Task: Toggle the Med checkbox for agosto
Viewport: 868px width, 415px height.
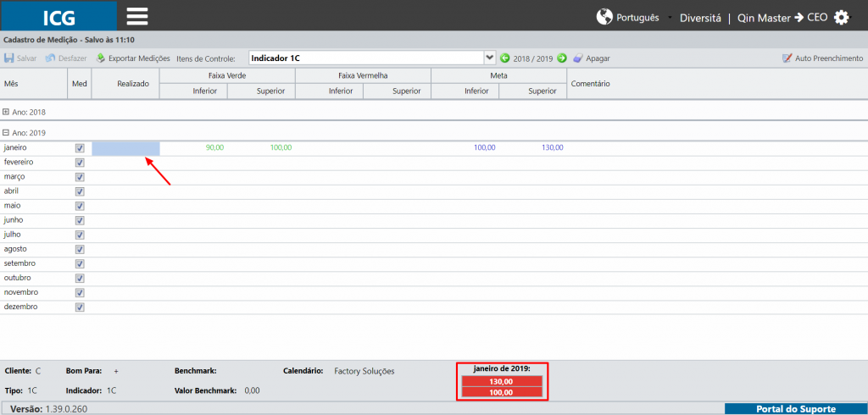Action: 80,249
